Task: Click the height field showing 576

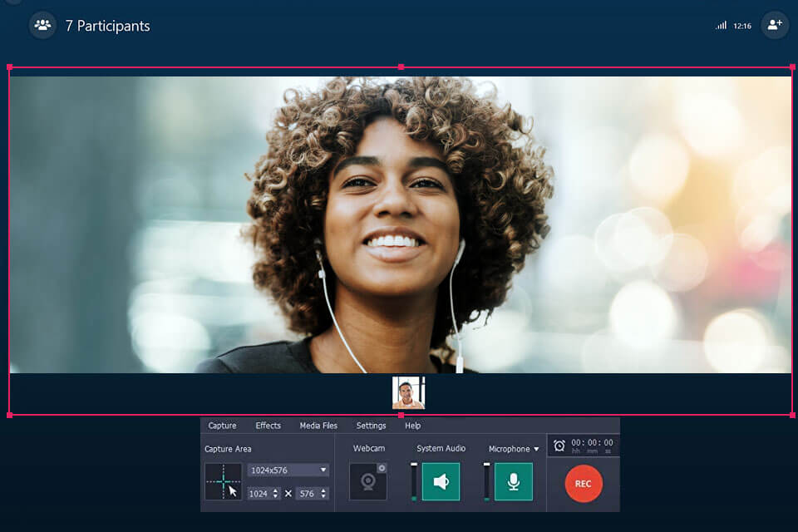Action: click(312, 493)
